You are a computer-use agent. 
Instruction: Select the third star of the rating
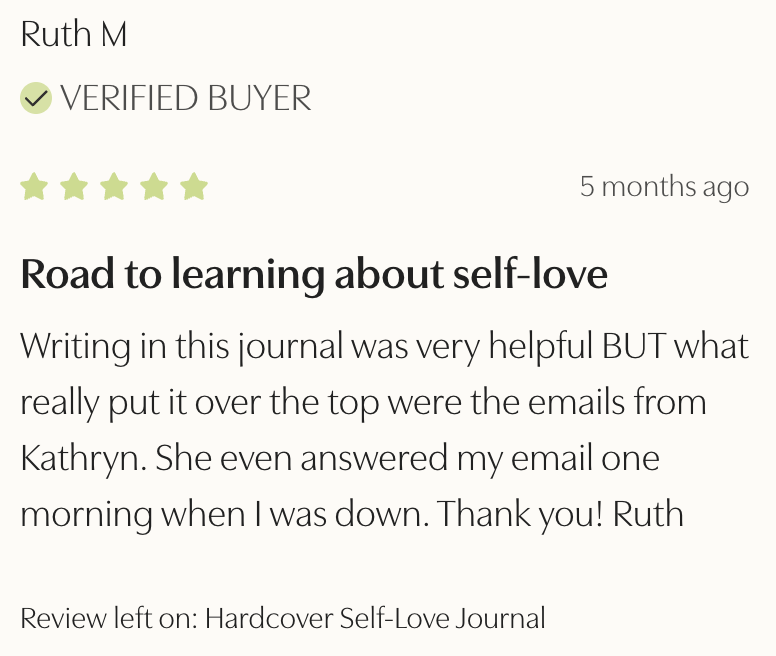(x=114, y=187)
